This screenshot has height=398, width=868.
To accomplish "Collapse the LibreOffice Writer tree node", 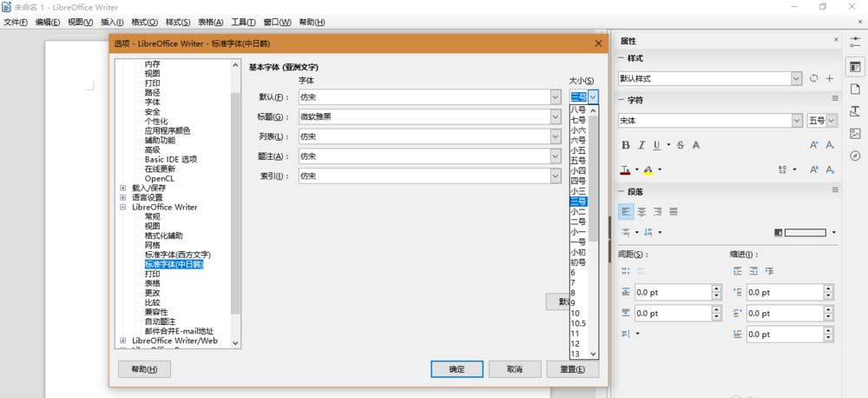I will tap(122, 207).
